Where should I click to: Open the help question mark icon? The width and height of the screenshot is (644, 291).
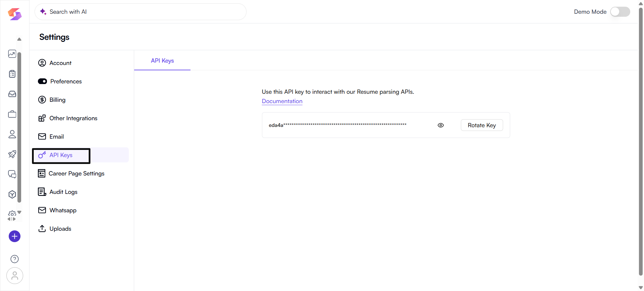14,259
